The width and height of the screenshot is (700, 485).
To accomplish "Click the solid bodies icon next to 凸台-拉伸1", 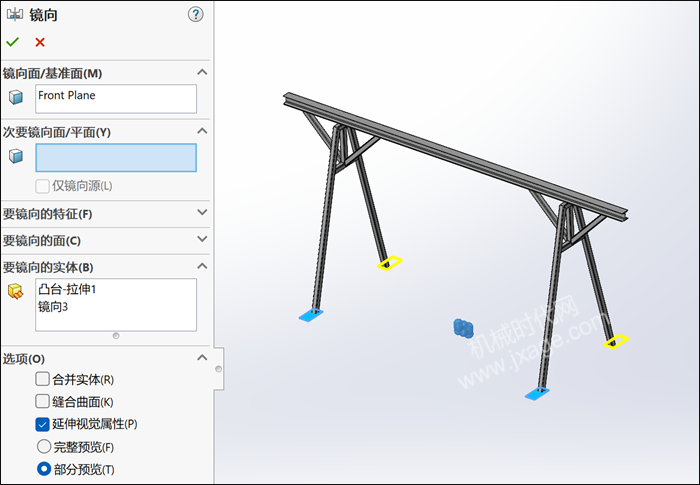I will [16, 291].
